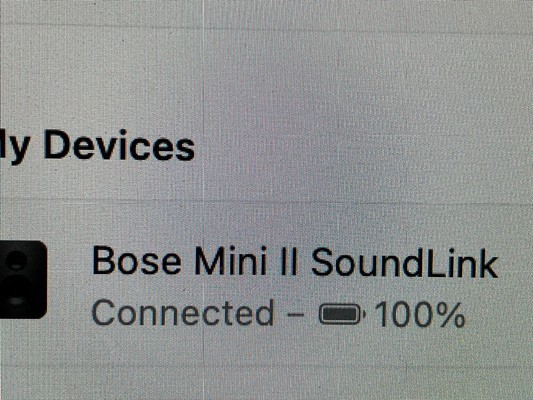533x400 pixels.
Task: Click the word SoundLink in device name
Action: tap(405, 263)
